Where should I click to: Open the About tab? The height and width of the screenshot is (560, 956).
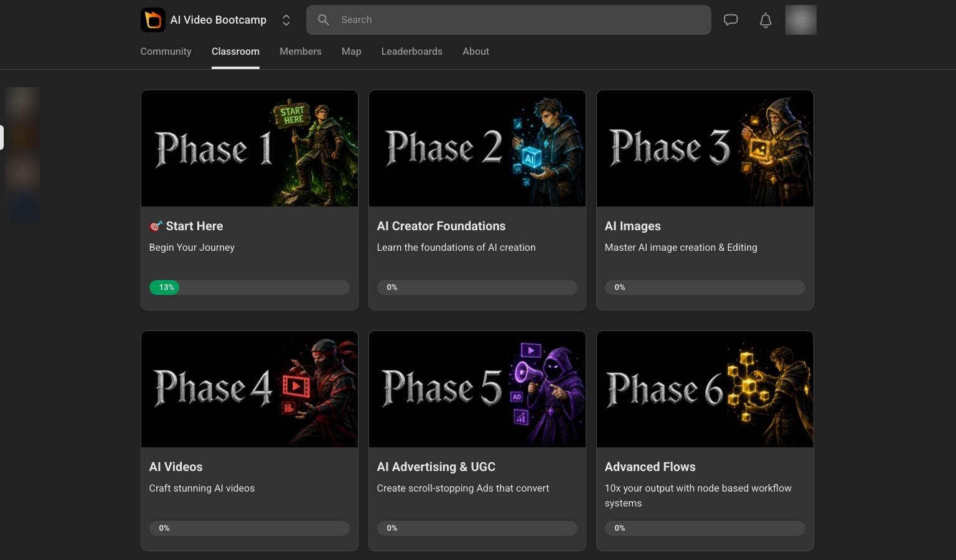[476, 52]
